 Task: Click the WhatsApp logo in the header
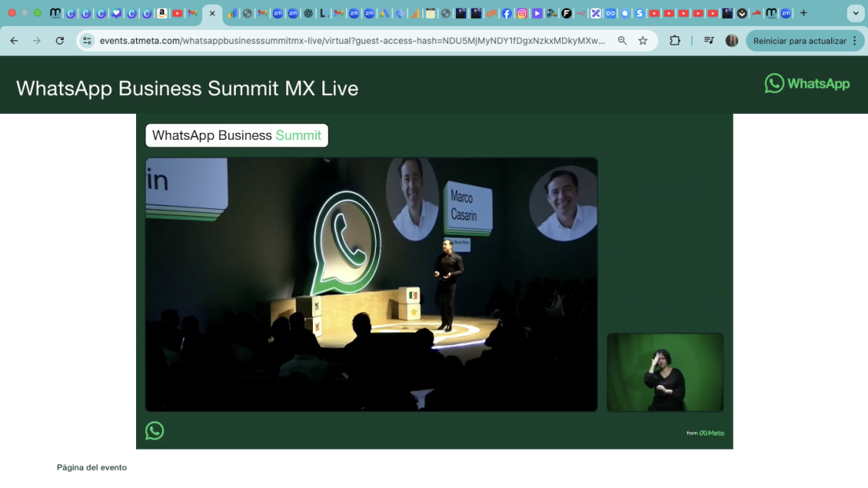click(807, 84)
